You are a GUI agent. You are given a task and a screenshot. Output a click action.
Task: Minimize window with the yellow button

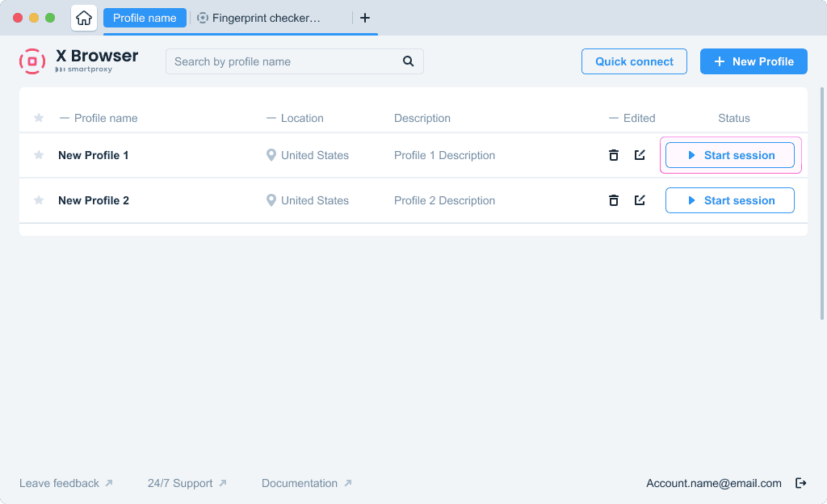tap(34, 18)
